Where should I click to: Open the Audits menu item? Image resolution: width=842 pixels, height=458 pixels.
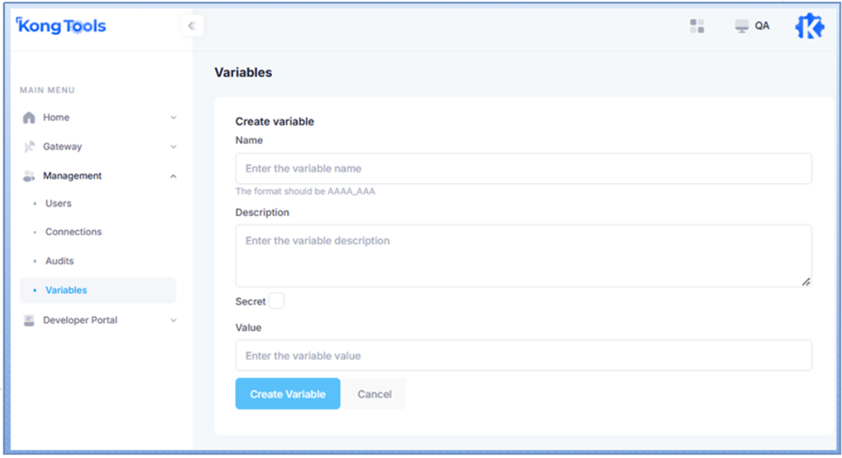tap(59, 261)
